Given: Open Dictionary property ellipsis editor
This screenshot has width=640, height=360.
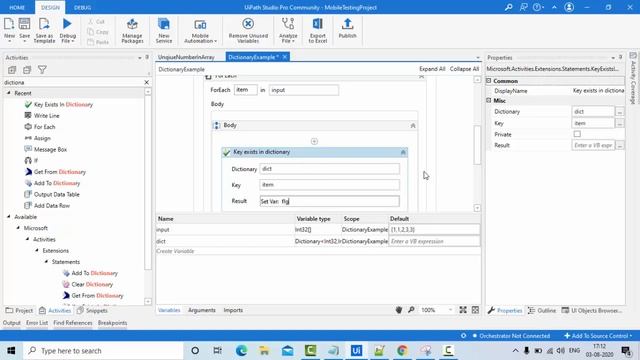Looking at the screenshot, I should pyautogui.click(x=620, y=111).
